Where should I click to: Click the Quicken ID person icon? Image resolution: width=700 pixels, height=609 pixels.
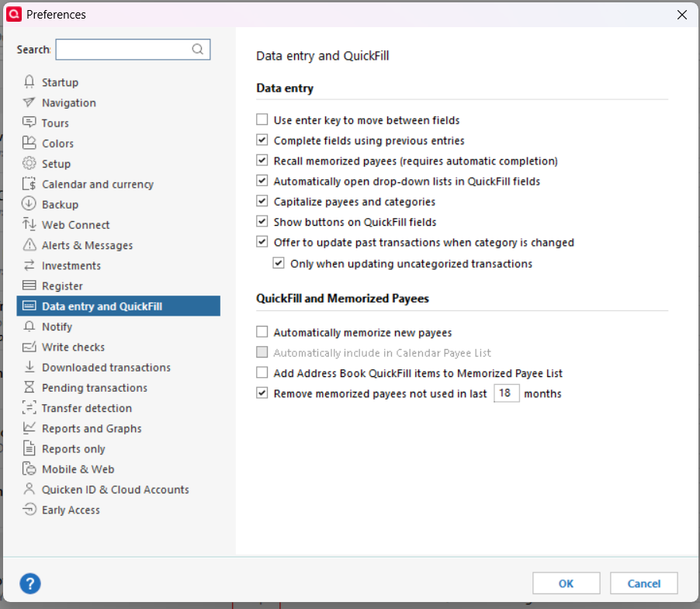pyautogui.click(x=29, y=489)
